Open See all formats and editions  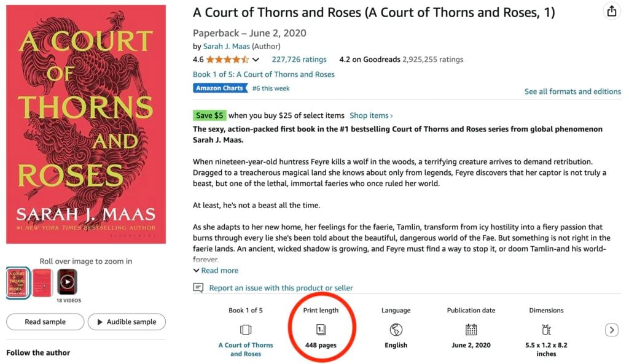(x=572, y=91)
